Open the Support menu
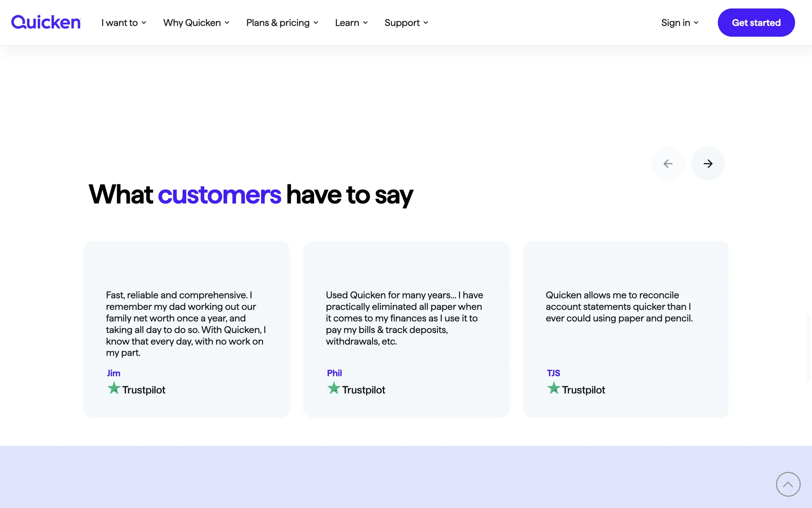Viewport: 812px width, 508px height. (x=406, y=23)
